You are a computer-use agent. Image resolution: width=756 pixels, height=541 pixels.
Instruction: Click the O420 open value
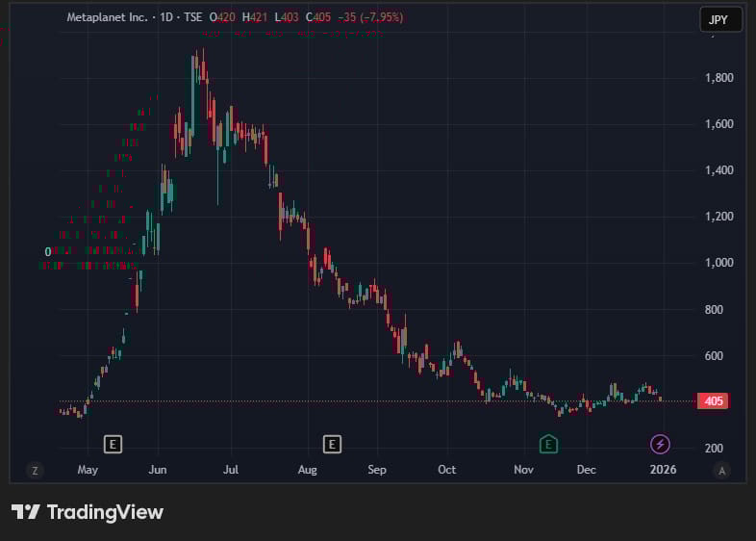222,17
